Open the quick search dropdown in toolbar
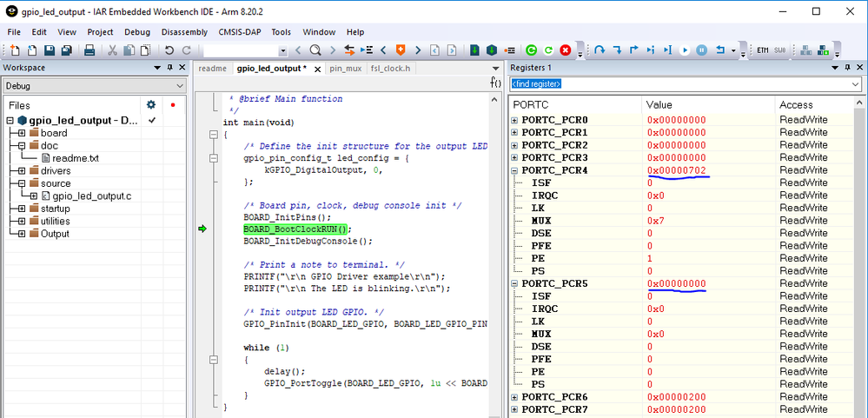 click(283, 51)
